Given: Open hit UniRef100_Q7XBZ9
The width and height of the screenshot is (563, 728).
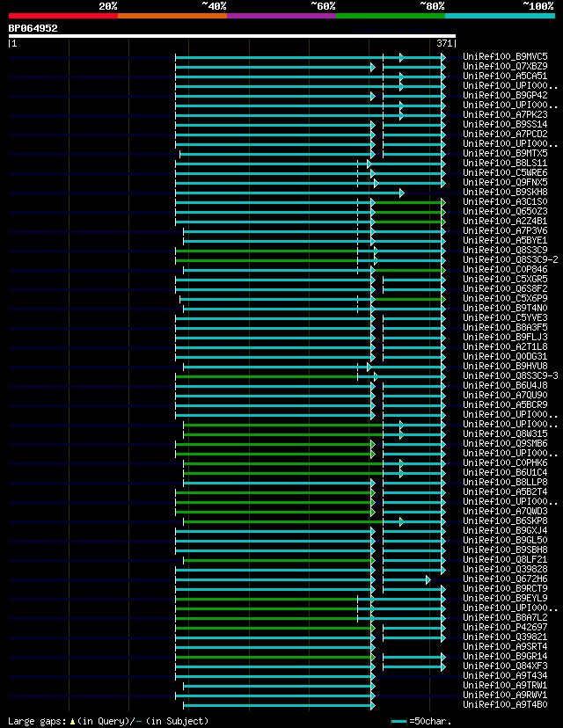Looking at the screenshot, I should click(x=506, y=67).
